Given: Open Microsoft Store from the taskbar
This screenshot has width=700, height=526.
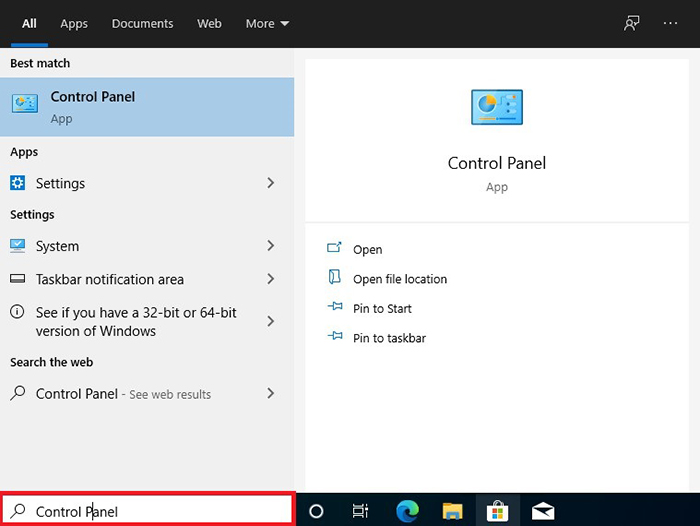Looking at the screenshot, I should [497, 511].
